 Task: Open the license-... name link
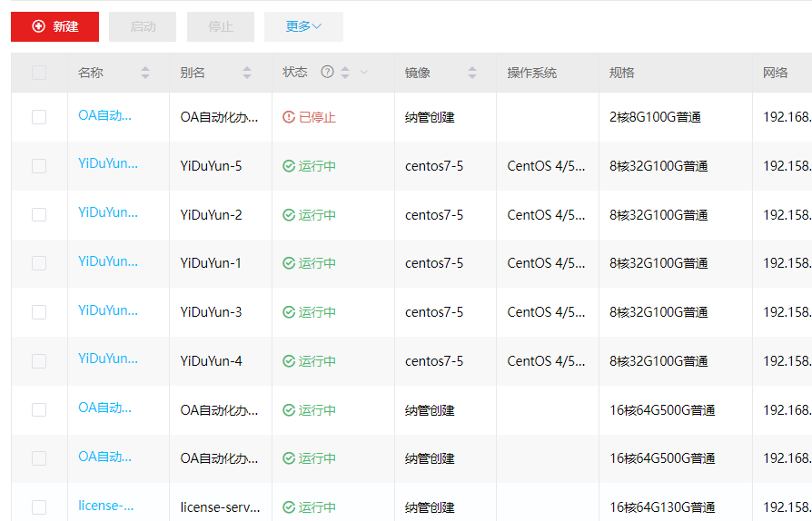[105, 506]
